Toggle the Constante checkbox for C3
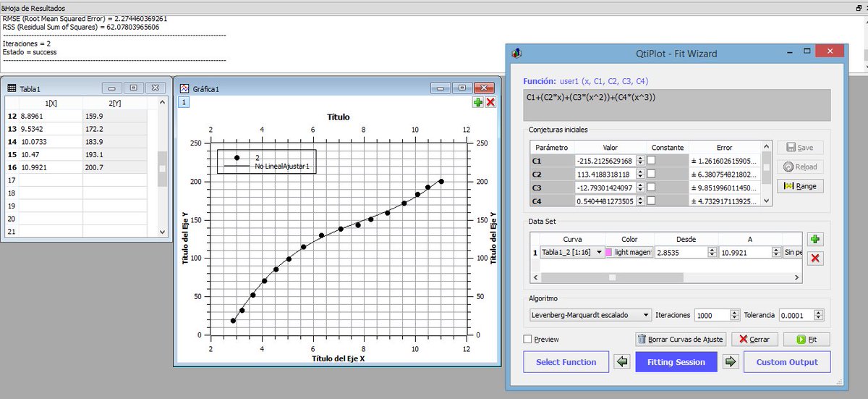This screenshot has height=399, width=868. pos(652,188)
